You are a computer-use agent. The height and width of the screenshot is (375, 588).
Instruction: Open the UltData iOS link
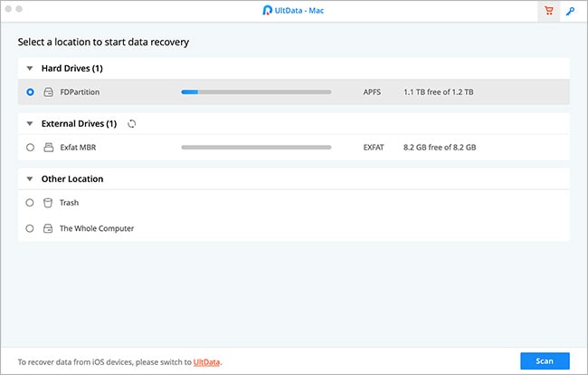(x=207, y=361)
